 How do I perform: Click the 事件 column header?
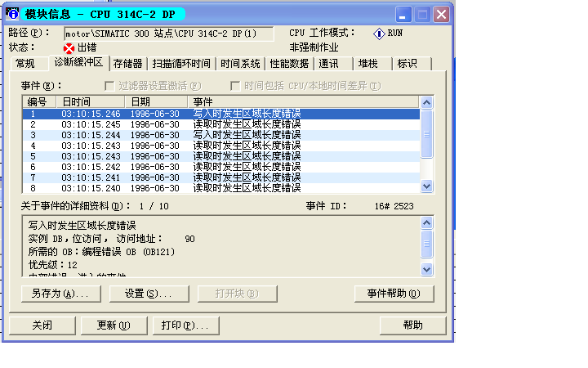pyautogui.click(x=303, y=101)
